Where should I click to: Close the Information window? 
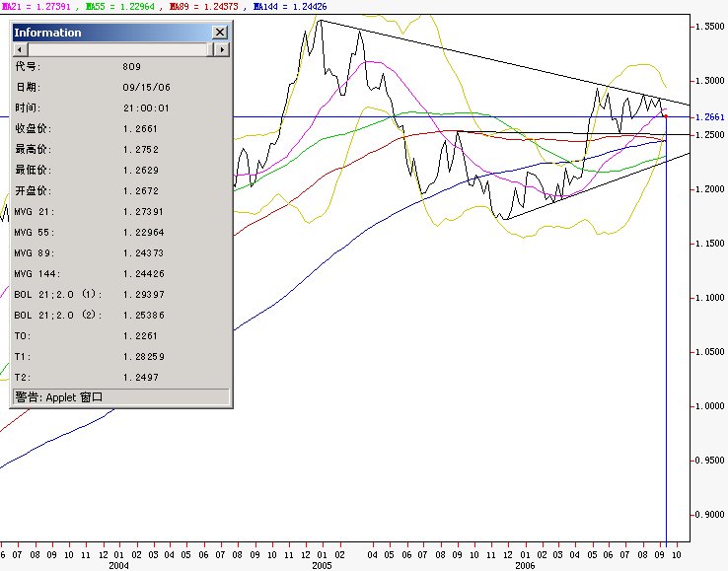pos(220,32)
